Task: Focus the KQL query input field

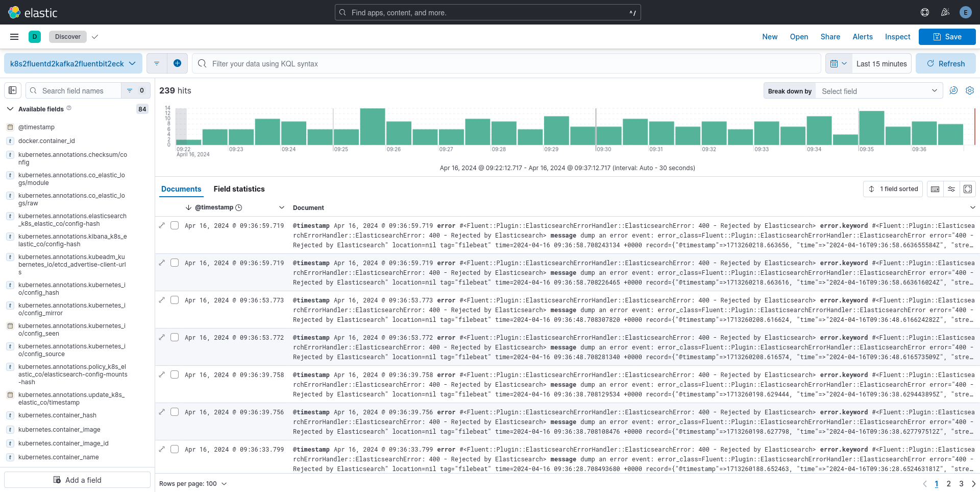Action: (x=506, y=63)
